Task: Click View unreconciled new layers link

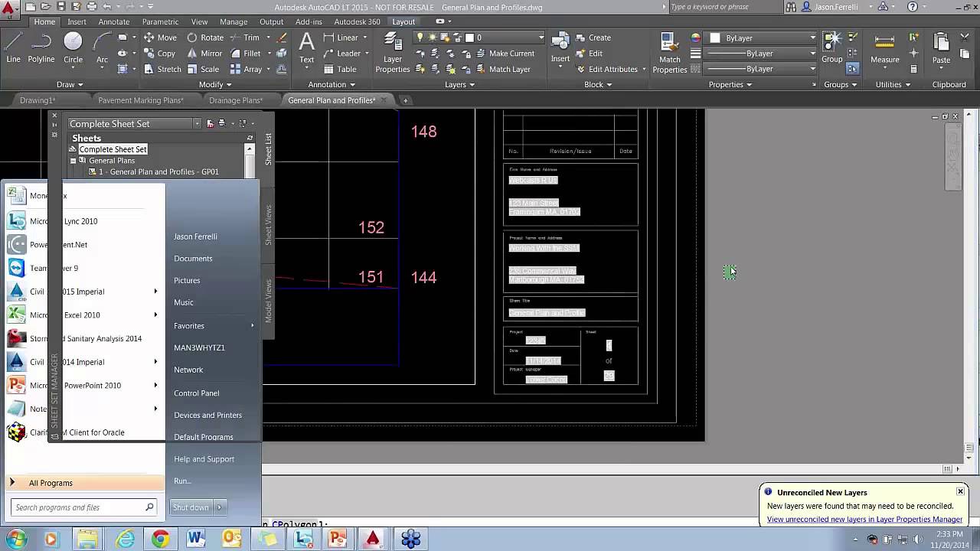Action: point(864,519)
